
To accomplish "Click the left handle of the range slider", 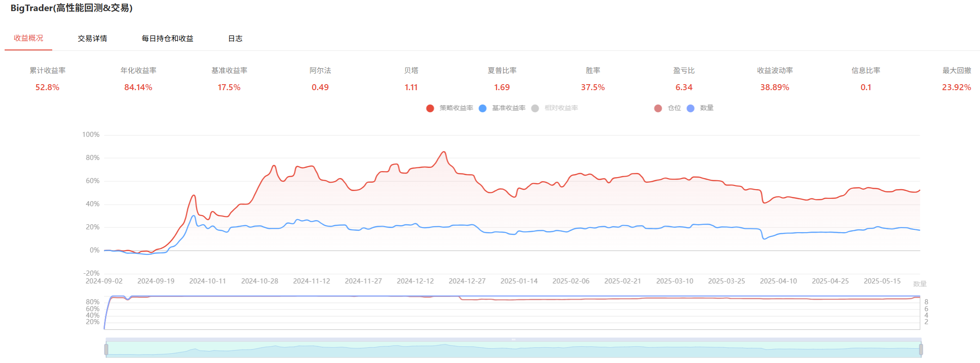I will coord(106,350).
